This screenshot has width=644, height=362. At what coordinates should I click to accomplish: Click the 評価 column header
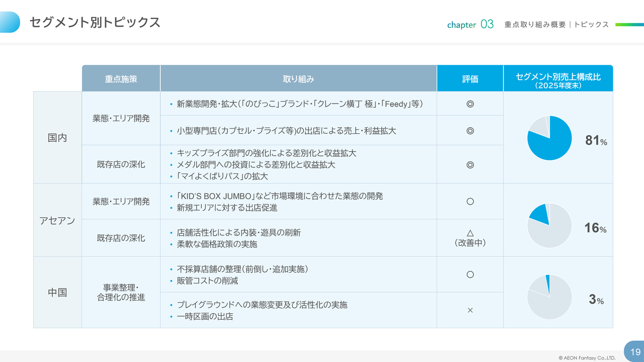[x=470, y=79]
